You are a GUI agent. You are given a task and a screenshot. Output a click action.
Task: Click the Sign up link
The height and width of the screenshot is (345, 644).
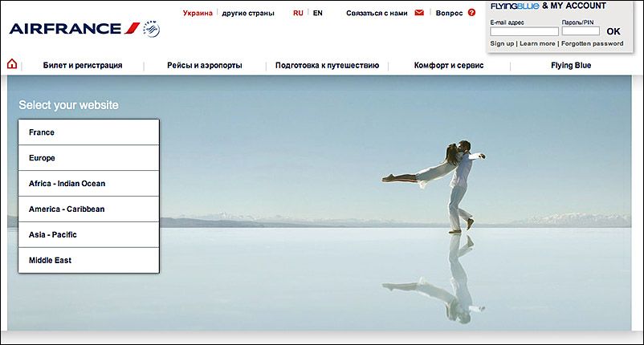pos(502,43)
